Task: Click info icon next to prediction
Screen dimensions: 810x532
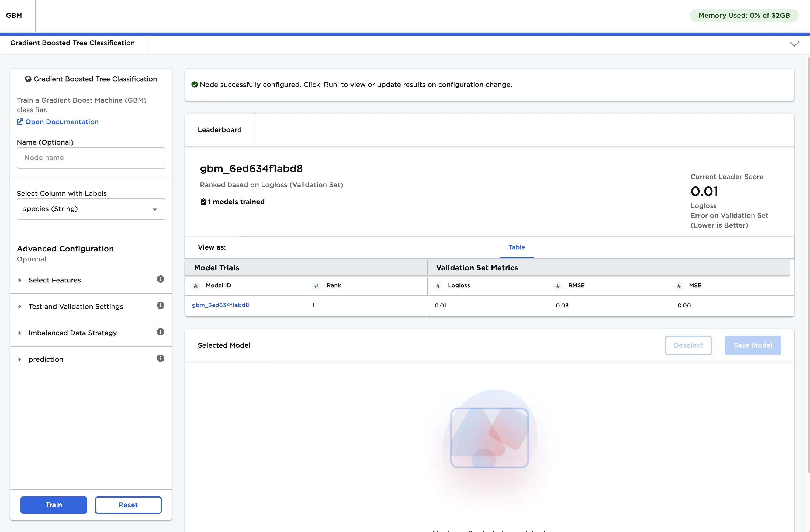Action: [x=160, y=358]
